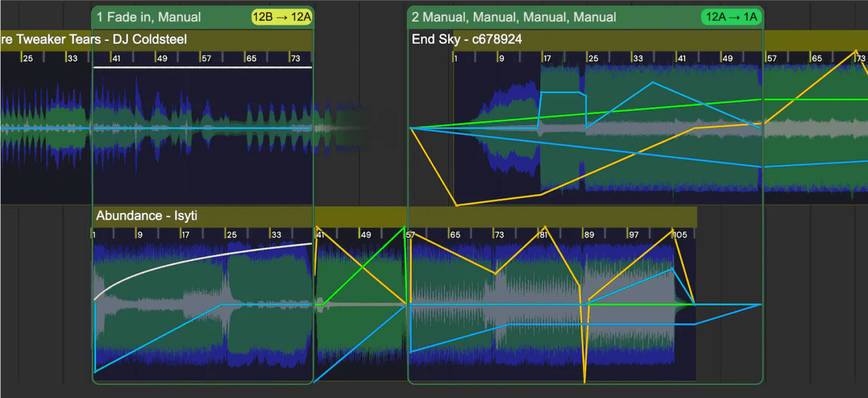This screenshot has width=868, height=398.
Task: Open the "2 Manual, Manual, Manual, Manual" transition header
Action: pos(514,18)
